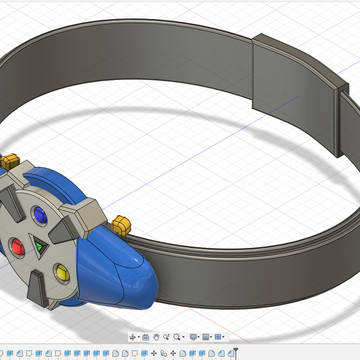Click the Grid and Snaps icon
The width and height of the screenshot is (360, 360).
206,337
